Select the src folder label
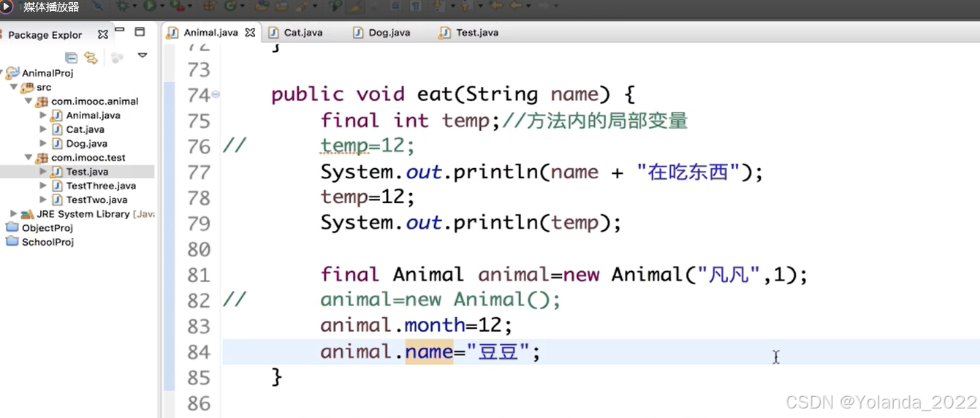Screen dimensions: 980x418 [x=44, y=87]
